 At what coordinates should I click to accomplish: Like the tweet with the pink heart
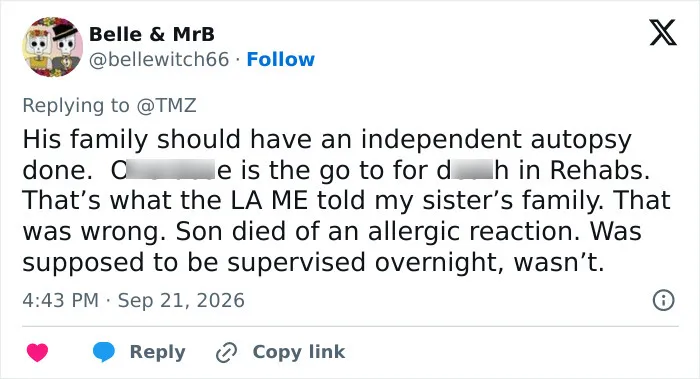38,352
